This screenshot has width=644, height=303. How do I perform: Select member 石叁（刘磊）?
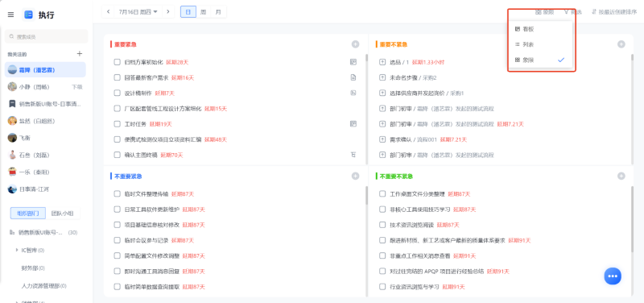coord(45,155)
